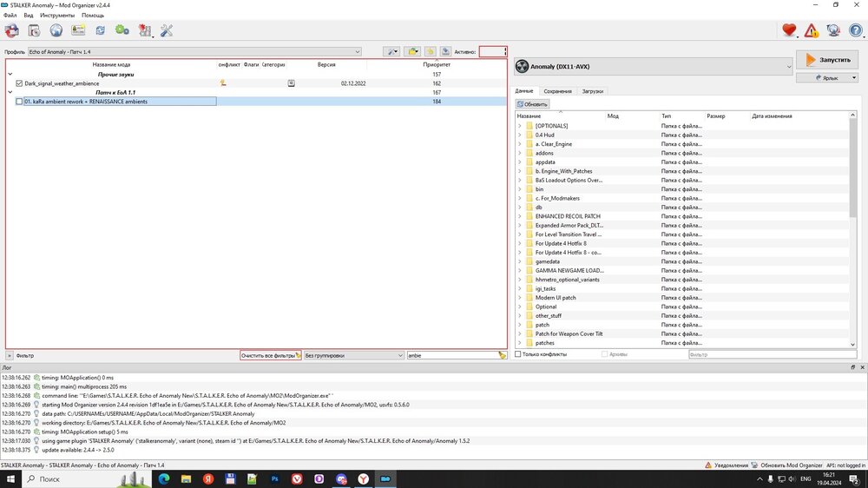This screenshot has width=868, height=488.
Task: Open the Nexus globe icon in toolbar
Action: (56, 30)
